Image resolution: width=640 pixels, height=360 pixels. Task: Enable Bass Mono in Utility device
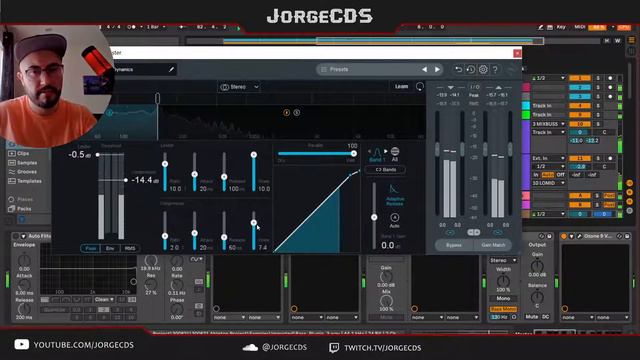point(503,309)
